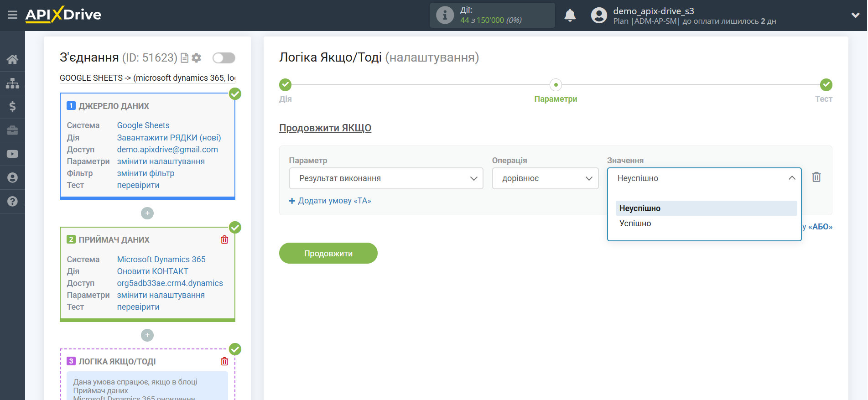Open the Оновити КОНТАКТ action link
The height and width of the screenshot is (400, 868).
point(152,271)
